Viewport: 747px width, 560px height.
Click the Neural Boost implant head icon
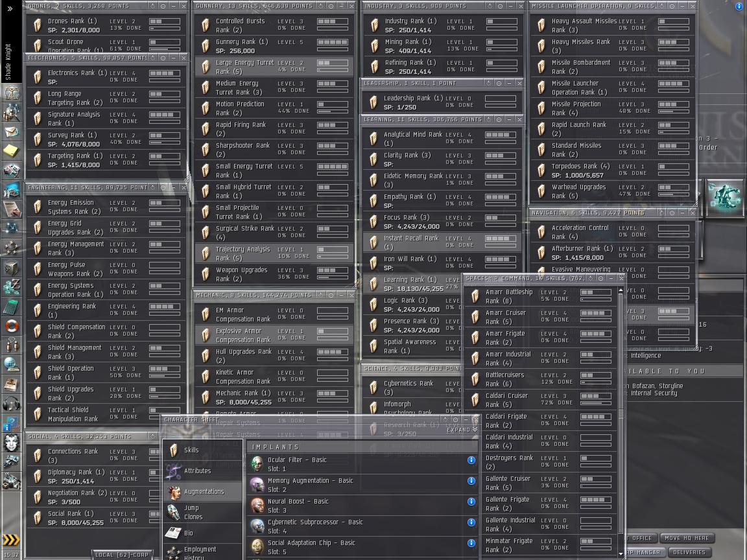[257, 506]
